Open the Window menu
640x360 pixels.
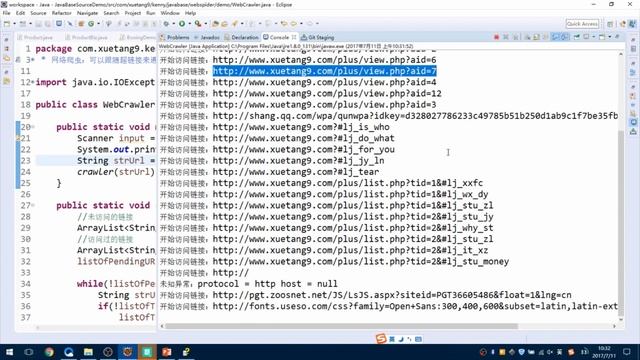point(170,13)
